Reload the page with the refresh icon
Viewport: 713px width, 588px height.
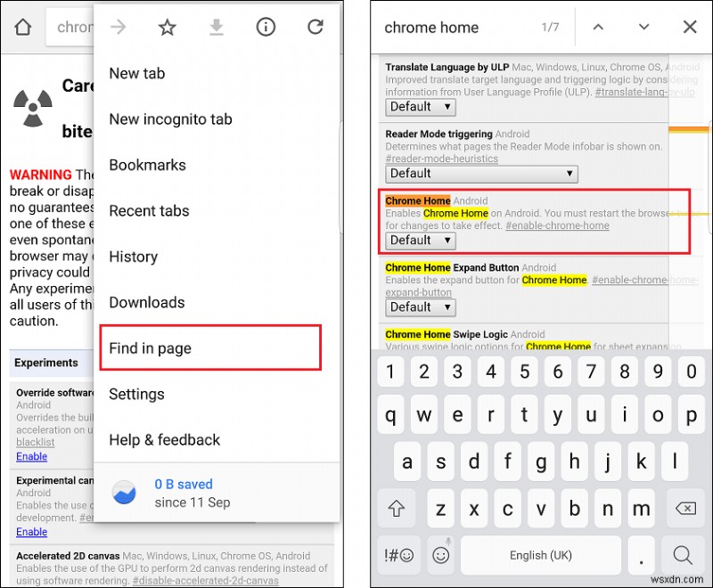315,28
